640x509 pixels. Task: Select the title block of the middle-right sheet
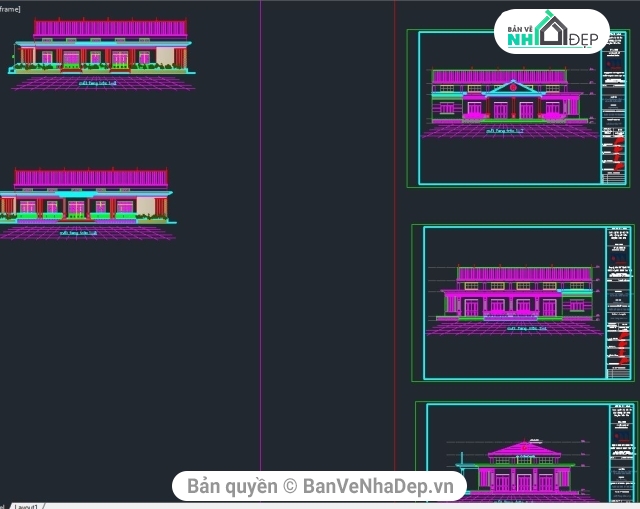tap(618, 303)
